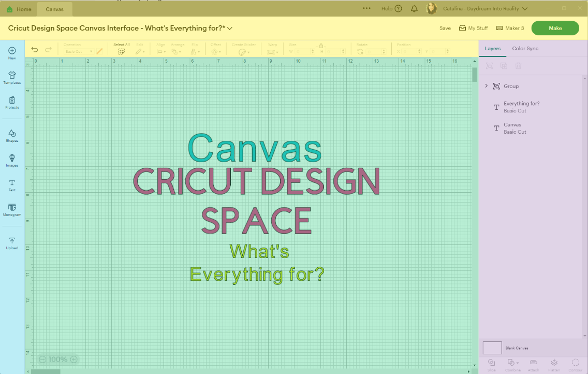This screenshot has height=374, width=588.
Task: Click the X position field
Action: 411,51
